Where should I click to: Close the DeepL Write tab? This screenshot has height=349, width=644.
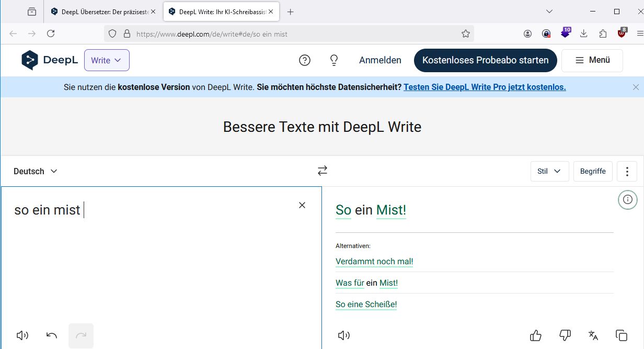tap(270, 12)
